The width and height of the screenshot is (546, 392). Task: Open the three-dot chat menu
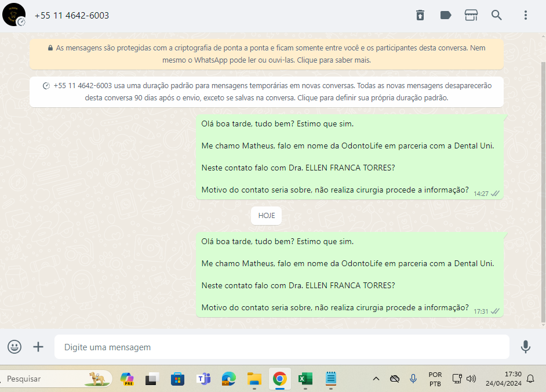525,16
